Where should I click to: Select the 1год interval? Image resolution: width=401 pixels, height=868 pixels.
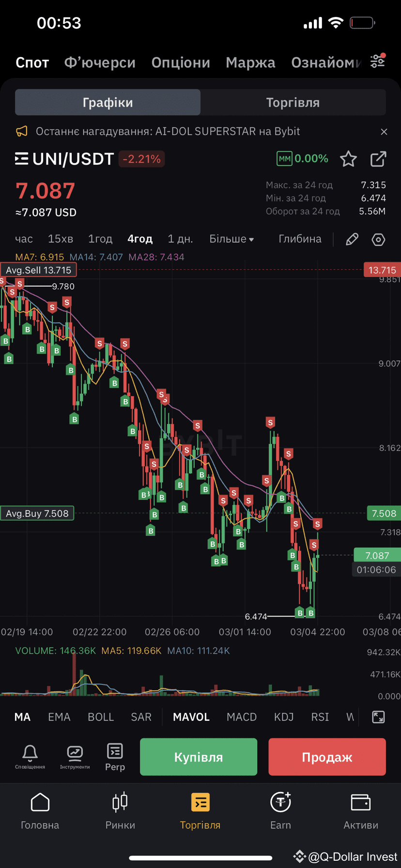[100, 239]
